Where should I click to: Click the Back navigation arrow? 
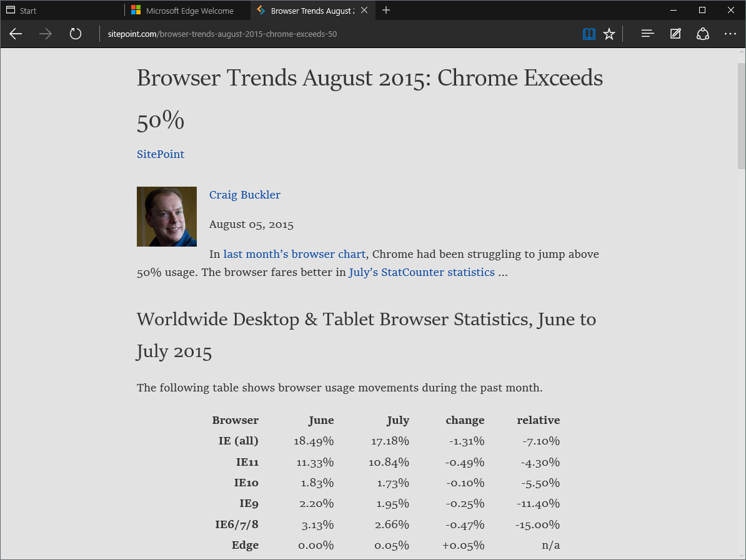(16, 34)
